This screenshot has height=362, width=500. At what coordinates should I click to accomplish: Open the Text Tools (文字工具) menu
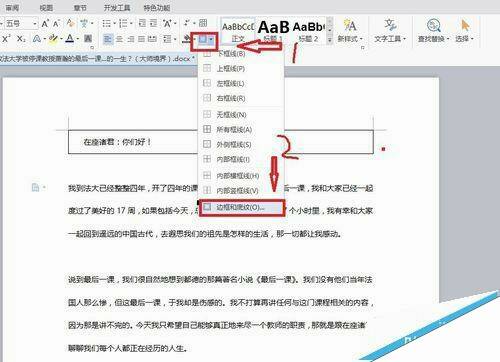[390, 31]
